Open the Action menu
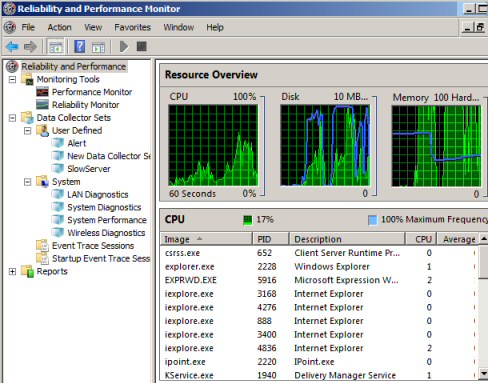Image resolution: width=488 pixels, height=383 pixels. click(x=59, y=27)
